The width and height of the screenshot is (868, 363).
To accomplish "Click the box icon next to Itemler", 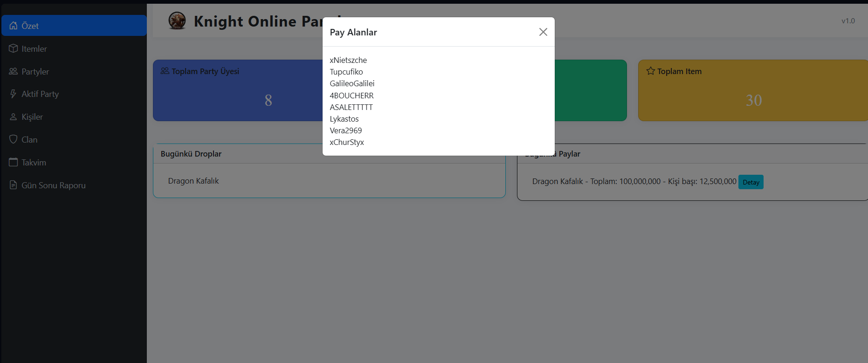I will 14,48.
